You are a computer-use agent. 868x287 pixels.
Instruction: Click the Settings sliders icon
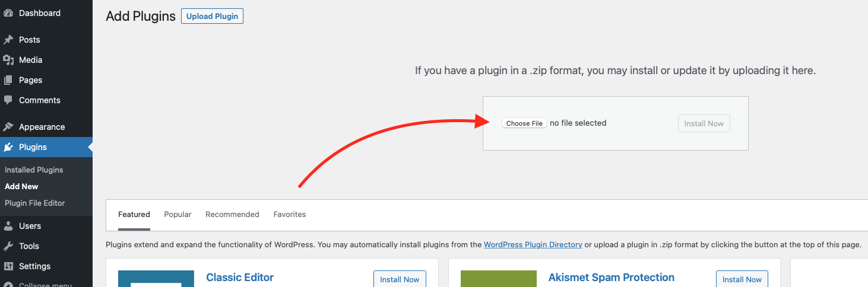[x=8, y=266]
